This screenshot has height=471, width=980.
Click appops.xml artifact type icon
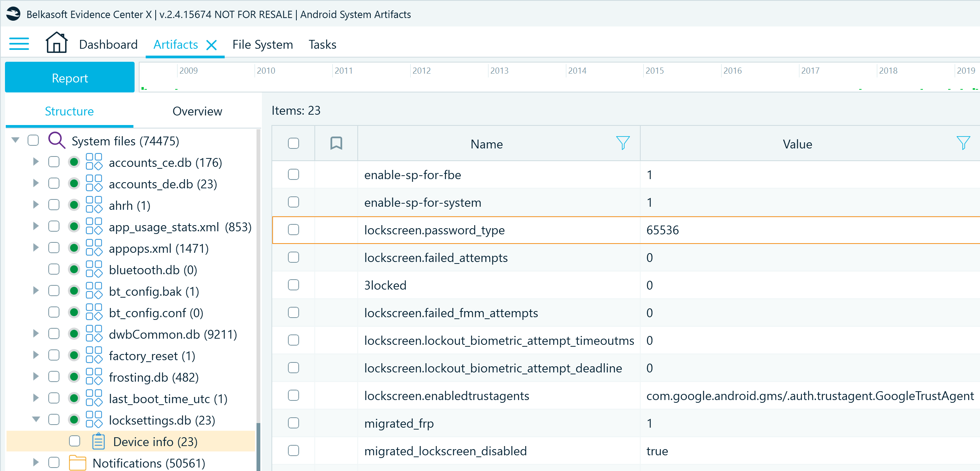pos(94,248)
